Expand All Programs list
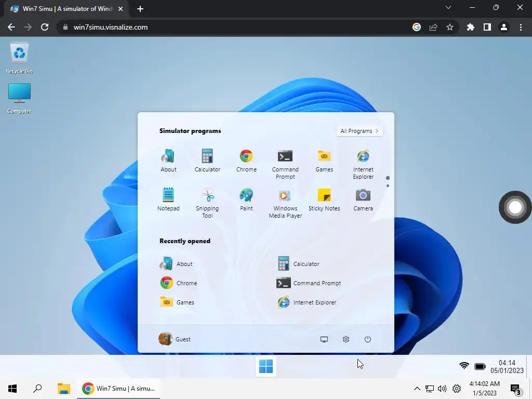Image resolution: width=532 pixels, height=399 pixels. point(360,131)
